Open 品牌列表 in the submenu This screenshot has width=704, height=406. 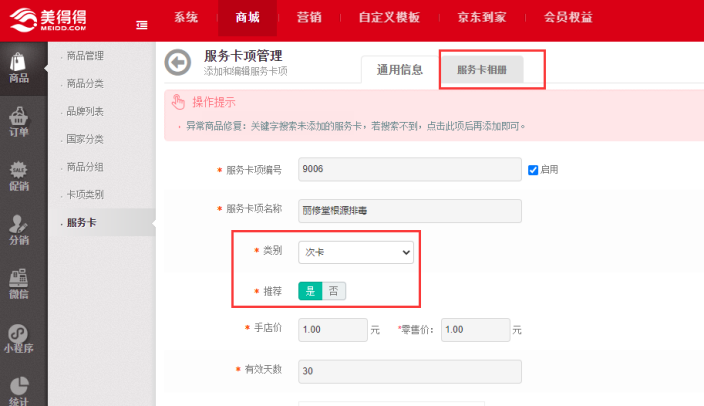[x=85, y=111]
